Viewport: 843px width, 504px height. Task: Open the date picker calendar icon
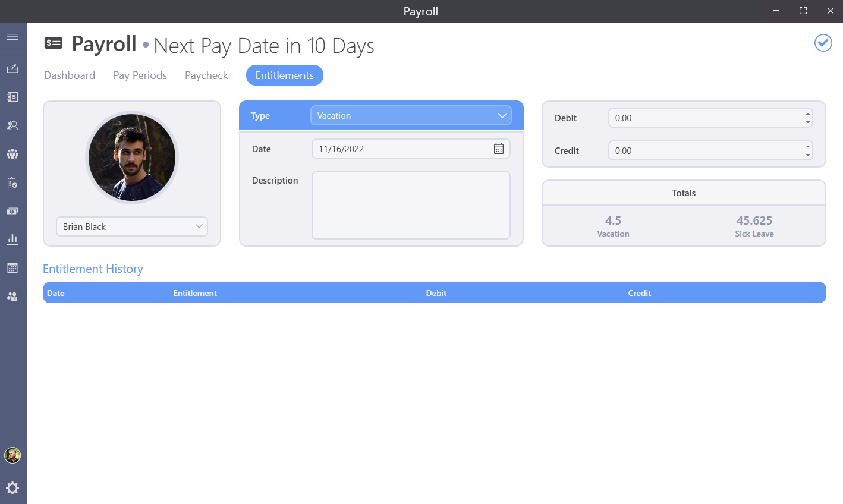coord(498,149)
